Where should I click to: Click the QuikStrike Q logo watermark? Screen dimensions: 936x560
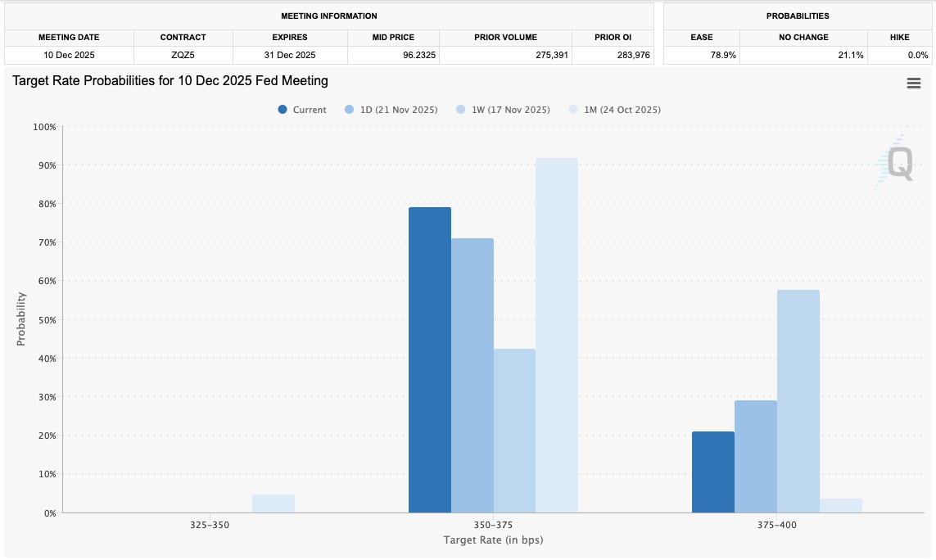tap(894, 162)
